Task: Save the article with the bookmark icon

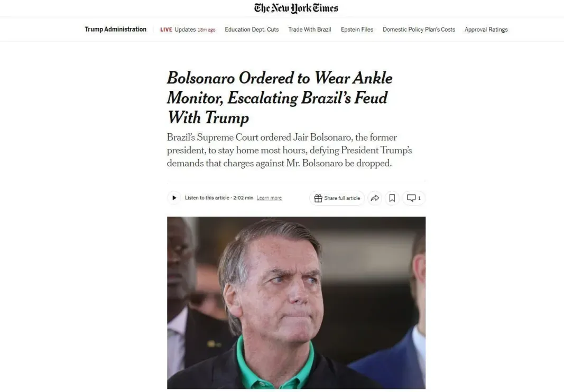Action: (392, 198)
